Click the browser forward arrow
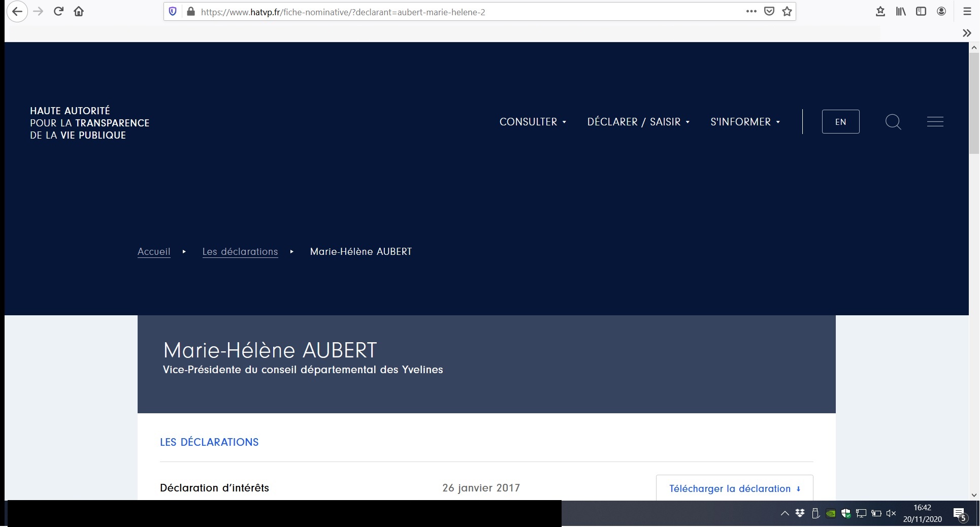The image size is (980, 527). tap(39, 11)
